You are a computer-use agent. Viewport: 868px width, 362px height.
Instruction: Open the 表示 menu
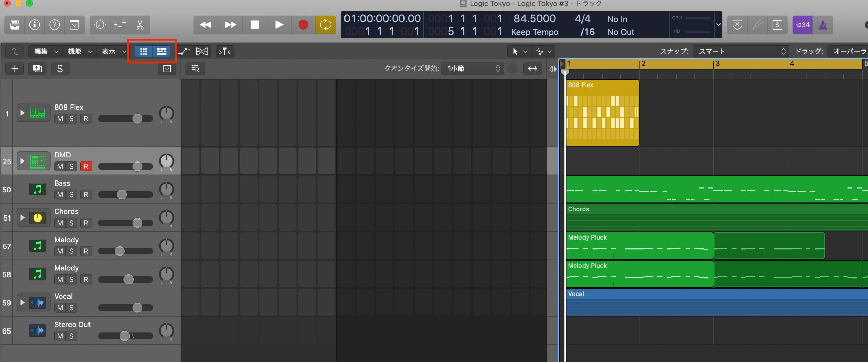(x=114, y=51)
